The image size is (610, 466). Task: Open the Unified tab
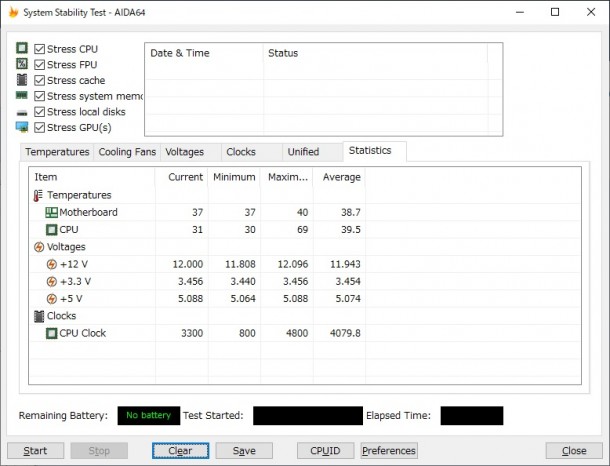pyautogui.click(x=303, y=152)
